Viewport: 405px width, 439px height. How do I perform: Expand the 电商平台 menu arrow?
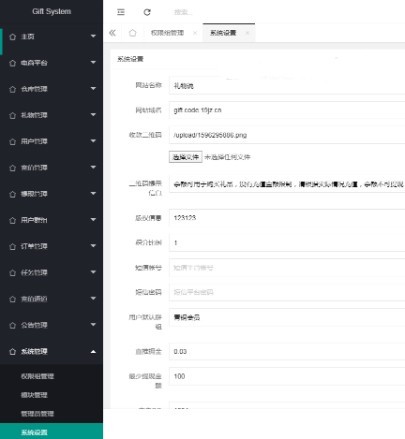point(93,62)
